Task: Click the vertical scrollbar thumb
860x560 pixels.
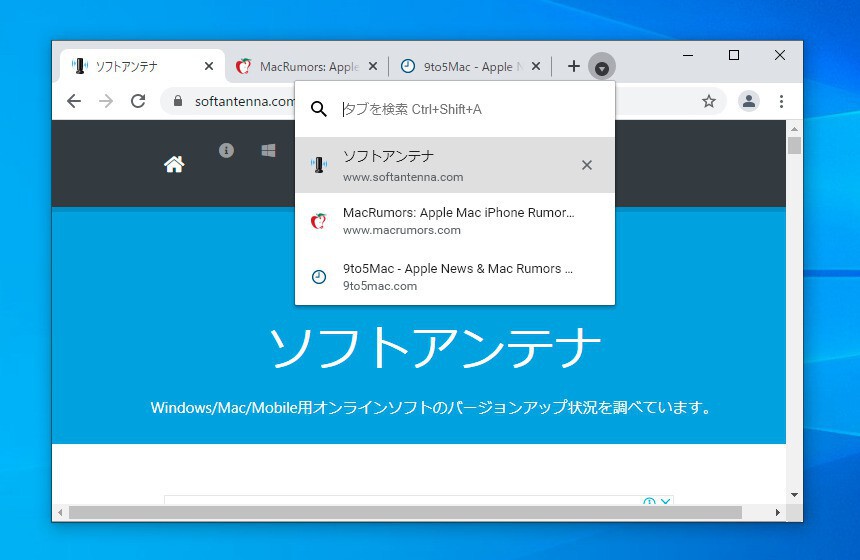Action: pos(794,145)
